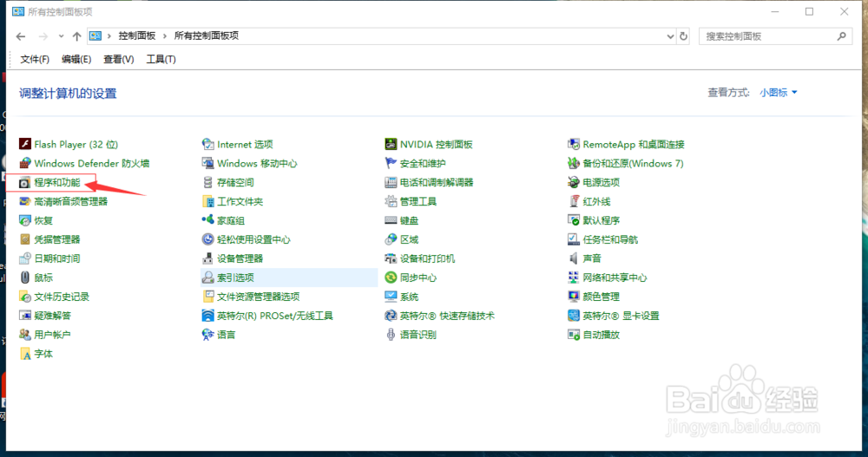Open 英特尔(R) PROSet/无线工具 link
The image size is (868, 457).
[274, 316]
